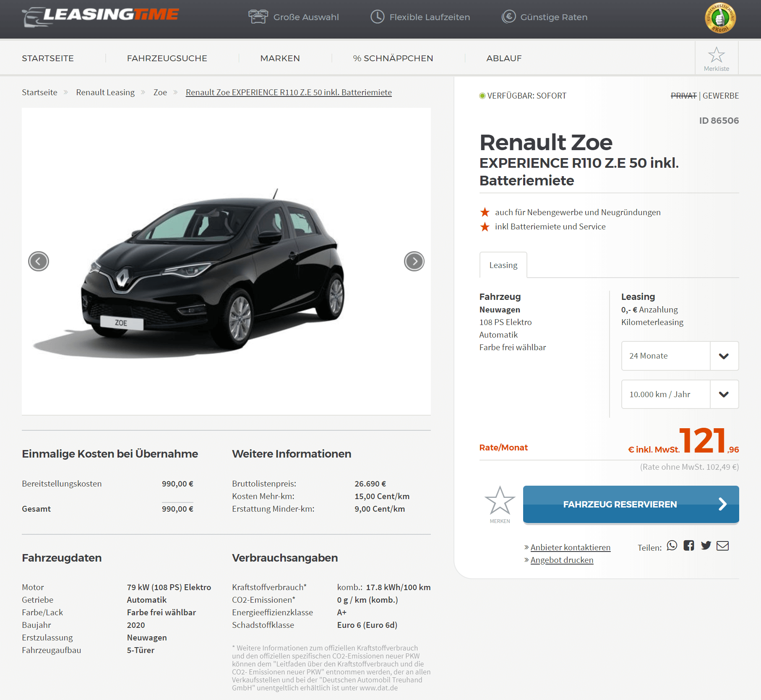Click 'Euro 6 (Euro 6d)' Schadstoffklasse value
The width and height of the screenshot is (761, 700).
click(367, 625)
